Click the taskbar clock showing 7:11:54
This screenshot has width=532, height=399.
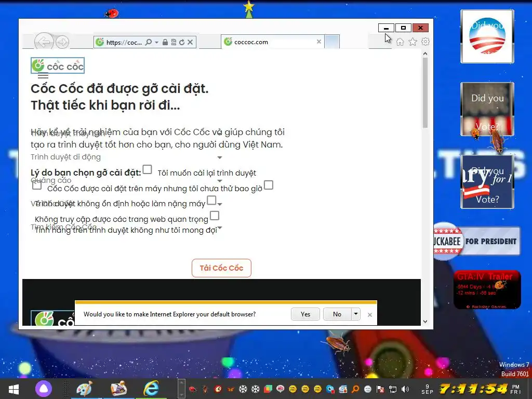pyautogui.click(x=473, y=389)
